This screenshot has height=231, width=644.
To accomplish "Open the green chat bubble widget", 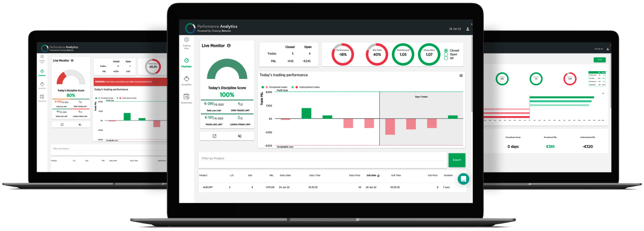I will click(x=463, y=179).
